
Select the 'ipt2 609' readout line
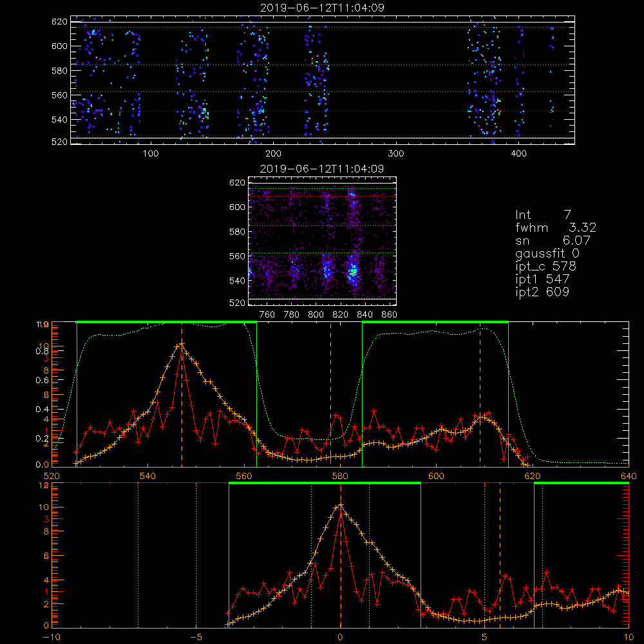(x=542, y=292)
